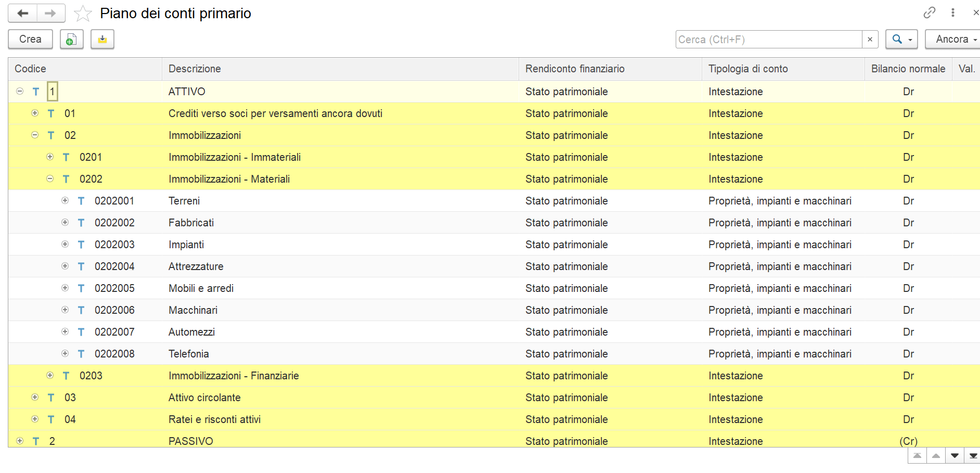Click the Crea button
The image size is (980, 473).
pyautogui.click(x=30, y=40)
